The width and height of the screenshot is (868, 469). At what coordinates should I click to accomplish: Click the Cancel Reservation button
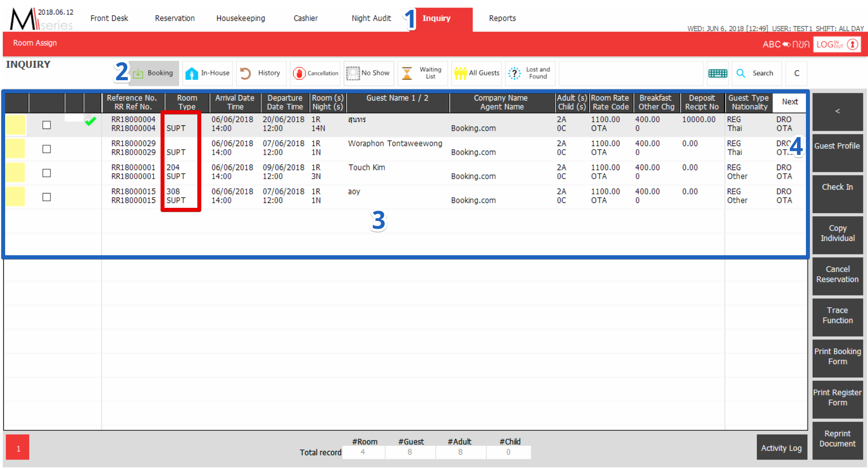point(837,275)
